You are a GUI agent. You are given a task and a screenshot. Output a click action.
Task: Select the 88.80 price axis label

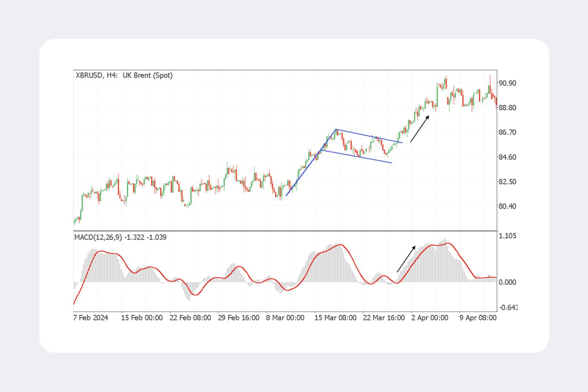(x=507, y=108)
